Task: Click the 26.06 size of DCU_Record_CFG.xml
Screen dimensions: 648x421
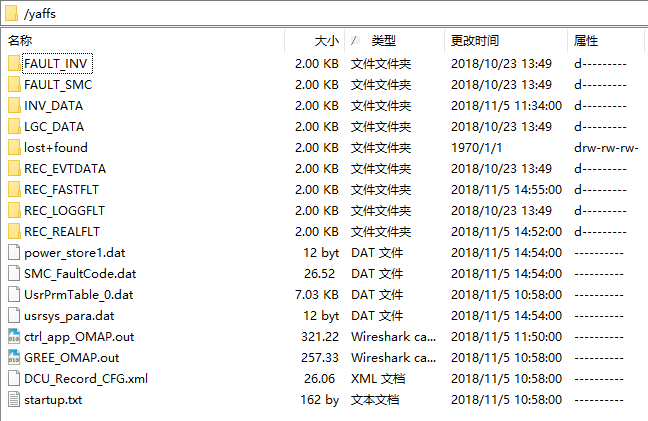Action: pos(319,378)
